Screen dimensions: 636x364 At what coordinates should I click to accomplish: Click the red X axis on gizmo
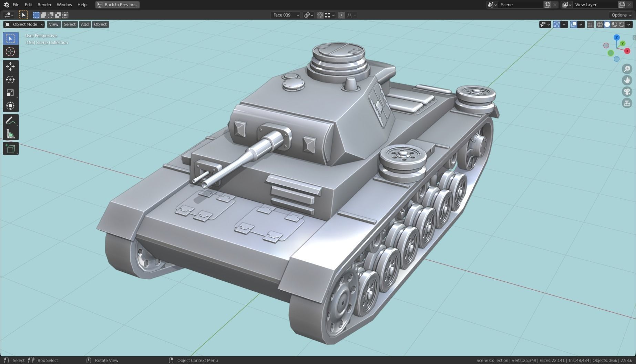click(627, 51)
